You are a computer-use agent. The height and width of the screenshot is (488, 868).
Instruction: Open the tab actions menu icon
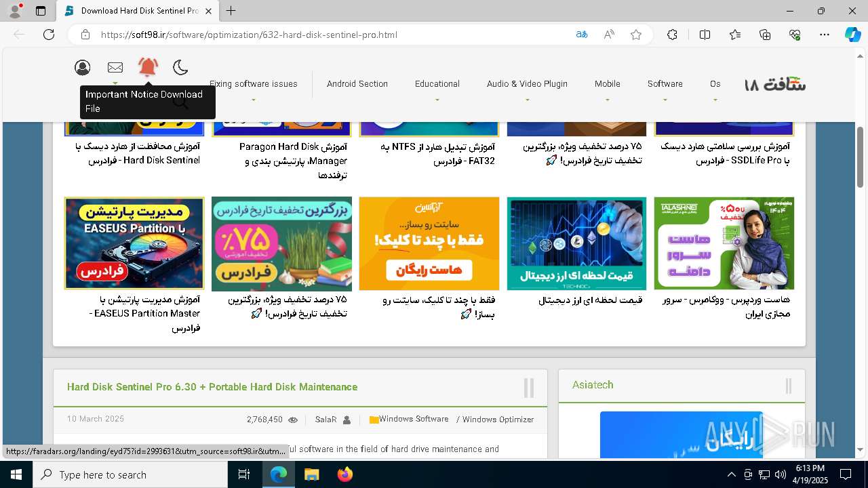coord(41,11)
